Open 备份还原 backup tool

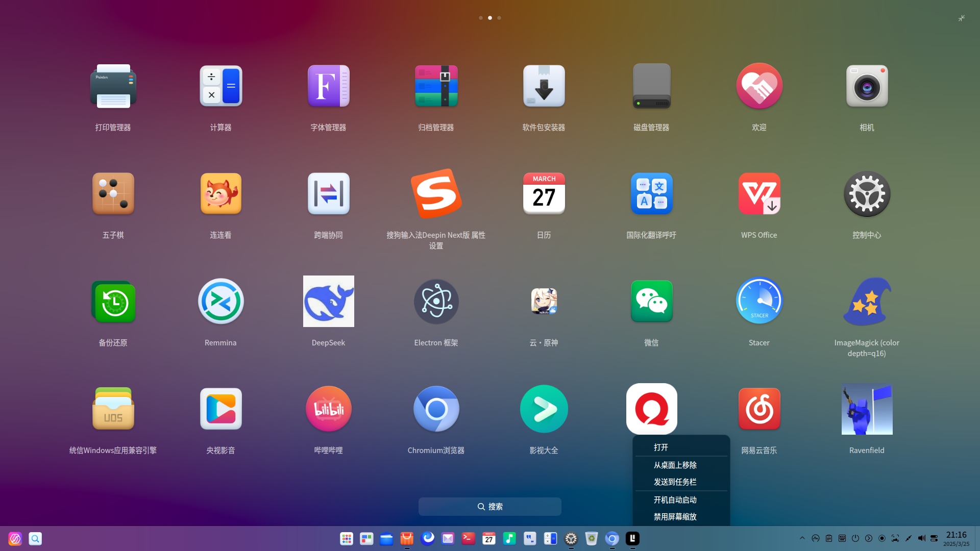tap(113, 301)
